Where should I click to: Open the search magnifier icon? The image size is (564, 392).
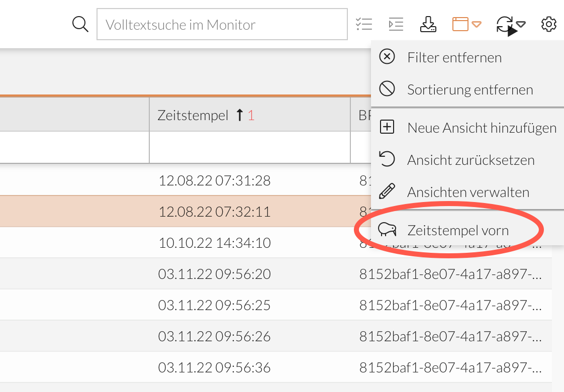80,24
